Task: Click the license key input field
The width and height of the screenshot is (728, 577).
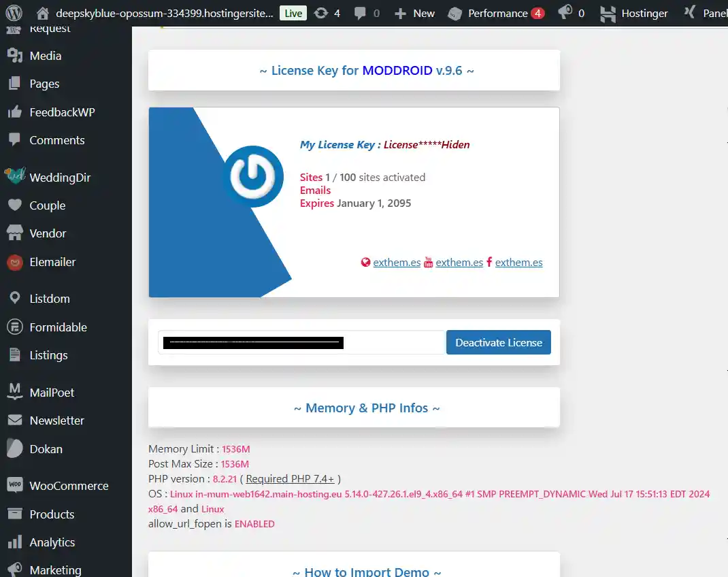Action: coord(301,342)
